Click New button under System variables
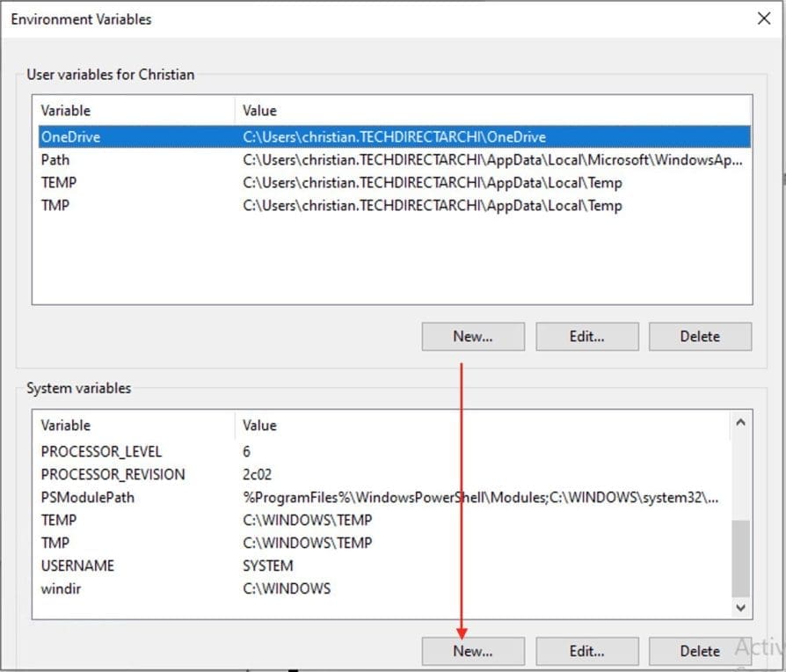The image size is (786, 672). coord(473,652)
